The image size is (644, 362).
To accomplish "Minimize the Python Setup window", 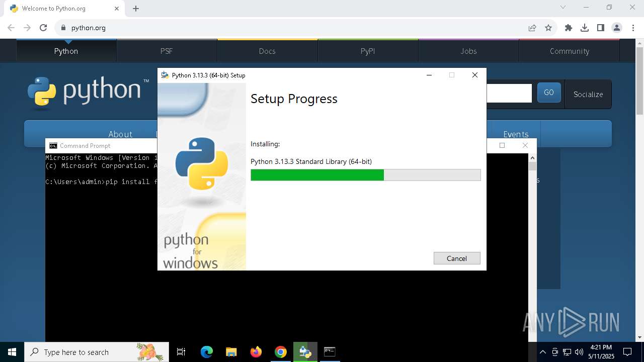I will click(429, 75).
